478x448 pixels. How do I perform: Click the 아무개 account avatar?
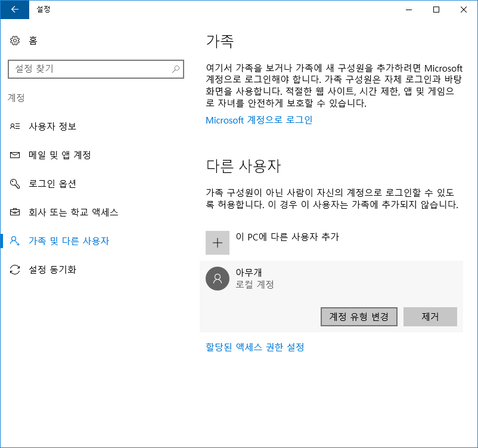[218, 279]
